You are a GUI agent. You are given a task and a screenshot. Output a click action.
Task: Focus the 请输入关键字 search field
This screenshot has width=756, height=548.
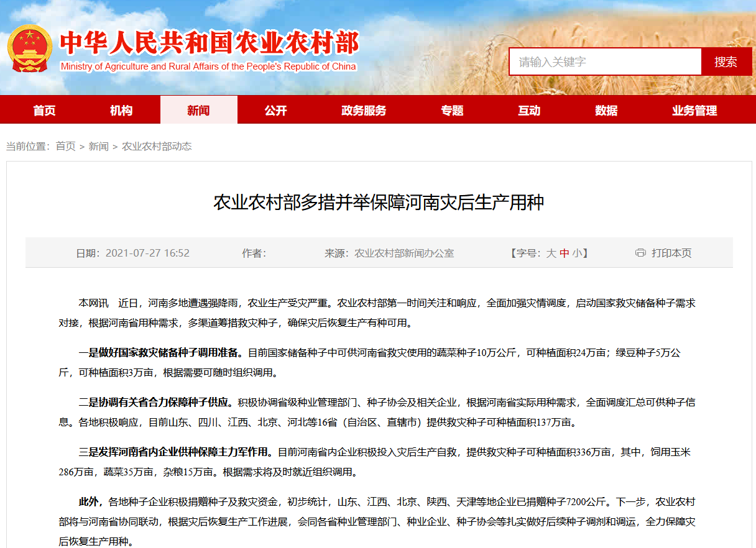[x=606, y=62]
